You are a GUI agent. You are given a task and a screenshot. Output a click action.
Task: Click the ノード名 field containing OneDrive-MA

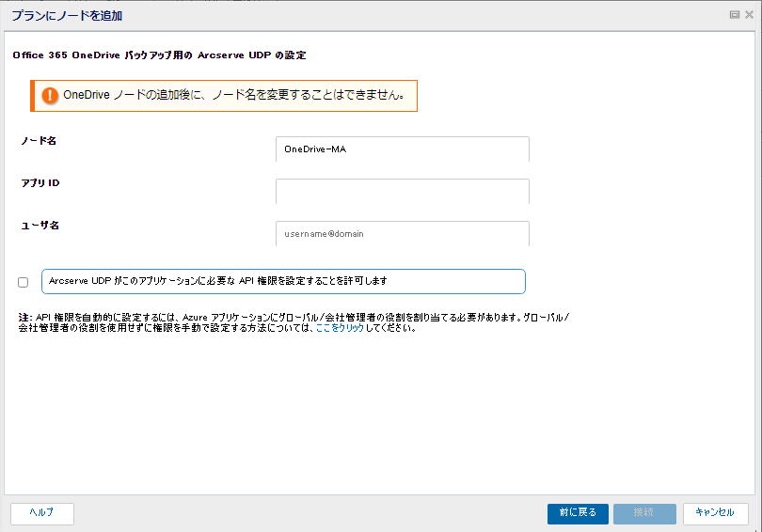point(403,149)
